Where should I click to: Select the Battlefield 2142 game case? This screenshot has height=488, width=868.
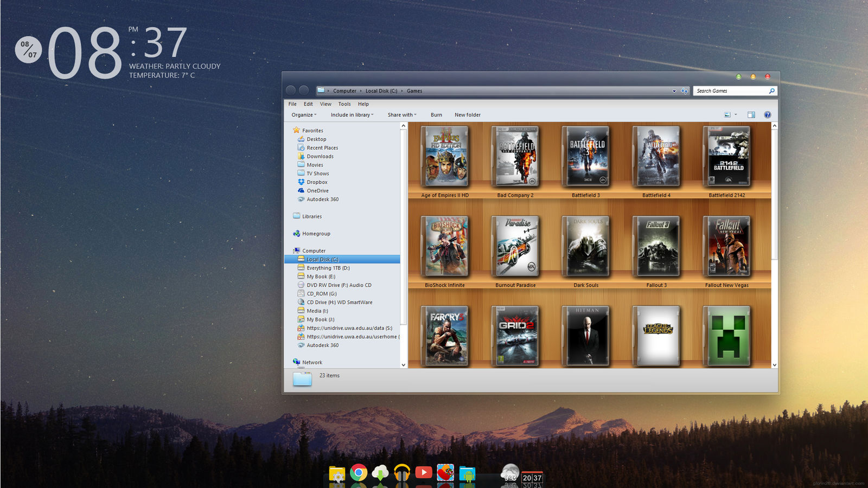pyautogui.click(x=727, y=157)
